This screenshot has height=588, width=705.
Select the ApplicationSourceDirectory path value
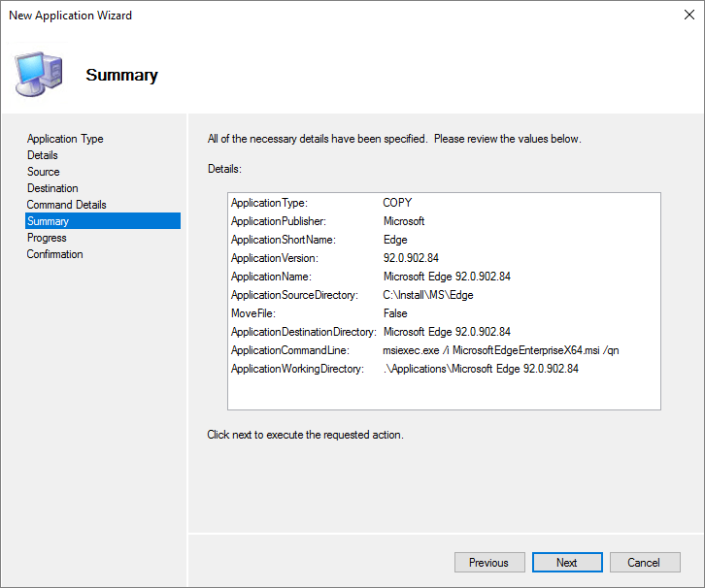coord(428,295)
